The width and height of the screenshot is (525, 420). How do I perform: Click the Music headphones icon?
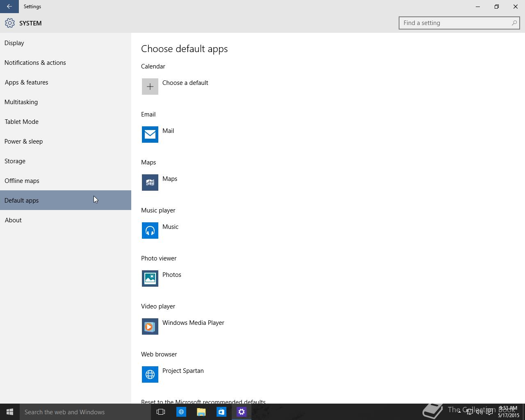point(150,231)
